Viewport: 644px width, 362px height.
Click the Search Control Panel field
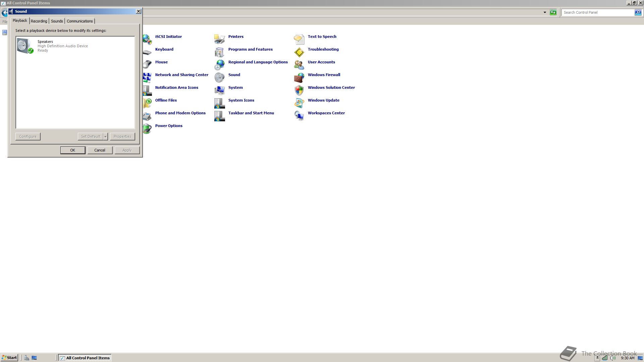tap(598, 12)
